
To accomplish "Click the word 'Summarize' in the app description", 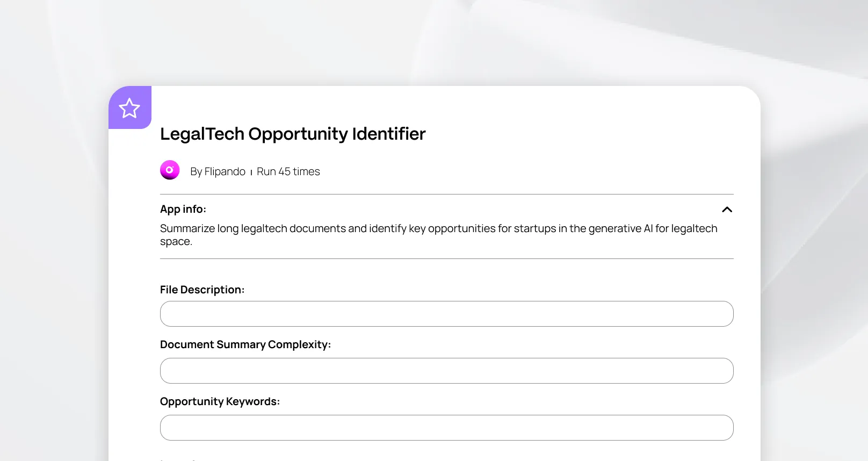I will point(187,229).
